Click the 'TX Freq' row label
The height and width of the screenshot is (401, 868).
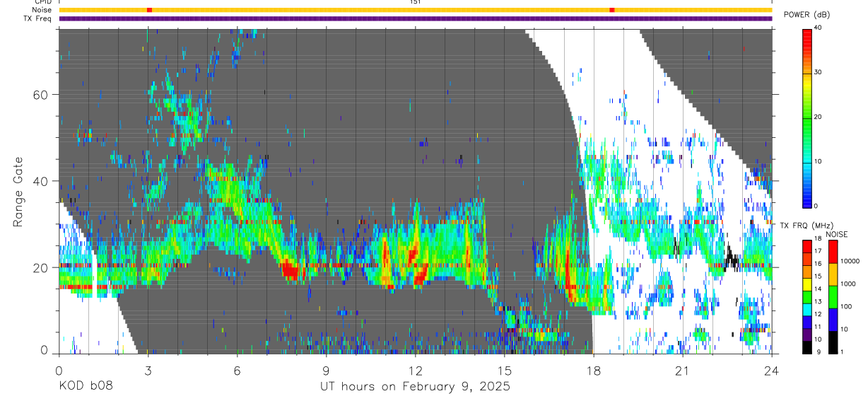pos(38,18)
